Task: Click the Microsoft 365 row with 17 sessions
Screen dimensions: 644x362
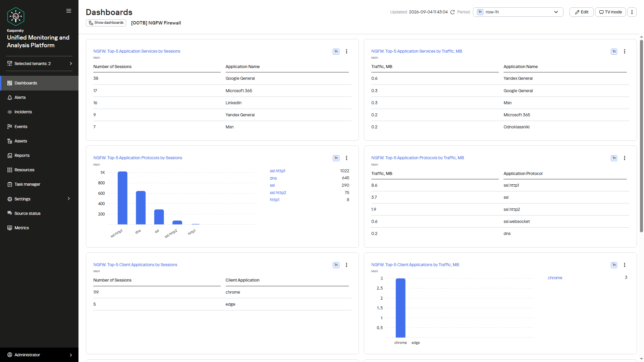Action: [x=222, y=91]
